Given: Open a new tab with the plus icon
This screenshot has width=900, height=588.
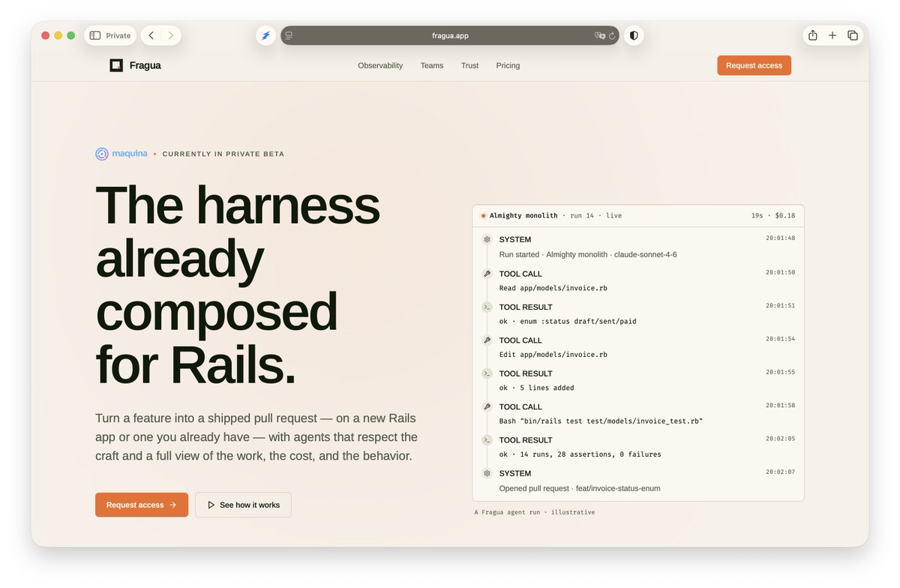Looking at the screenshot, I should (x=832, y=35).
